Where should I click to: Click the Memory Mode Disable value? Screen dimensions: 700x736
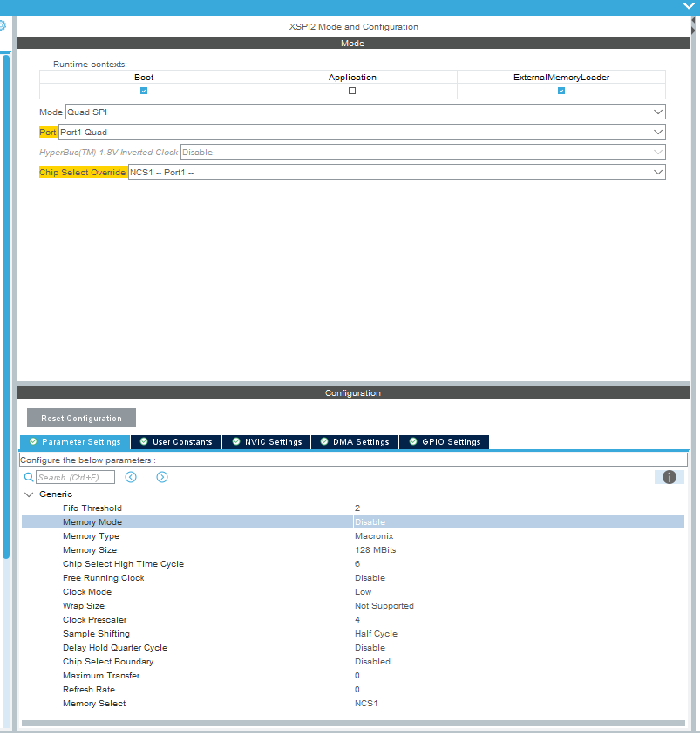tap(370, 522)
